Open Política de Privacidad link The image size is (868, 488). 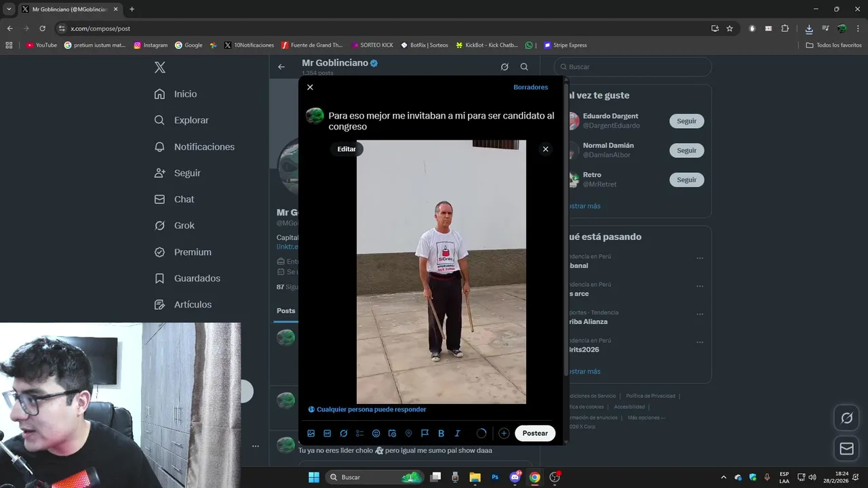pos(650,396)
